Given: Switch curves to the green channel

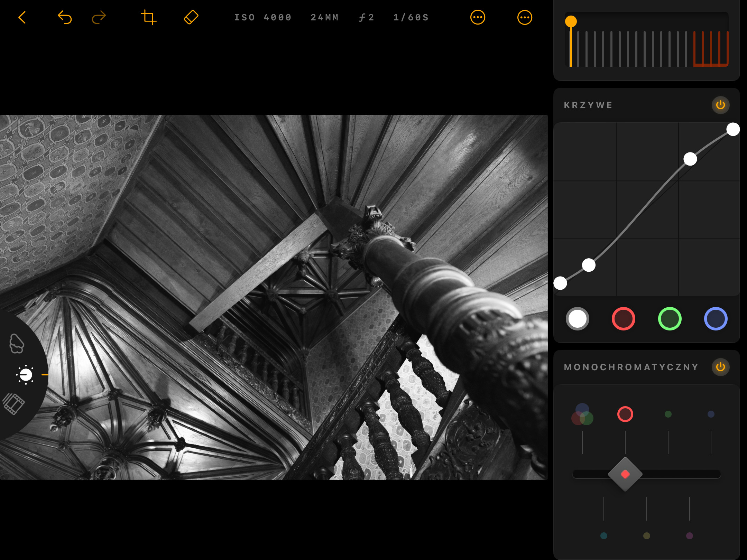Looking at the screenshot, I should point(670,319).
